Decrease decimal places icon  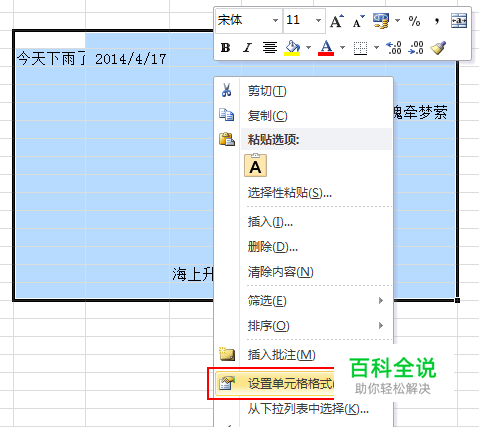pyautogui.click(x=416, y=48)
